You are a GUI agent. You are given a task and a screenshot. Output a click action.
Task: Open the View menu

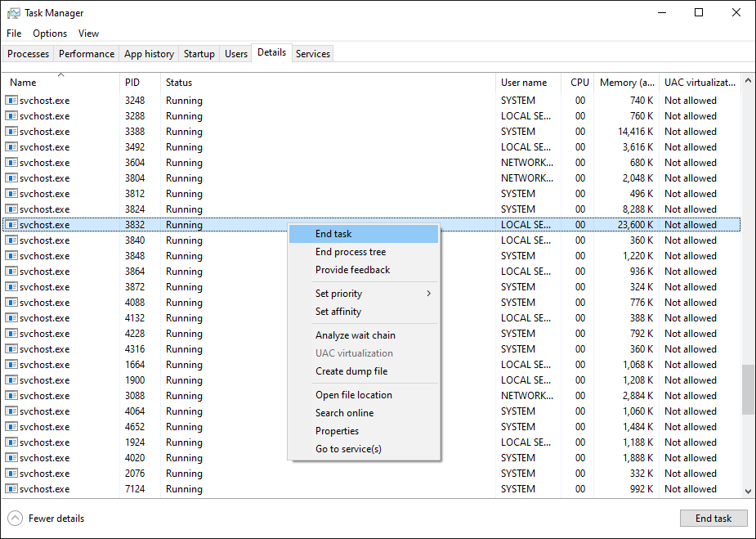coord(89,34)
